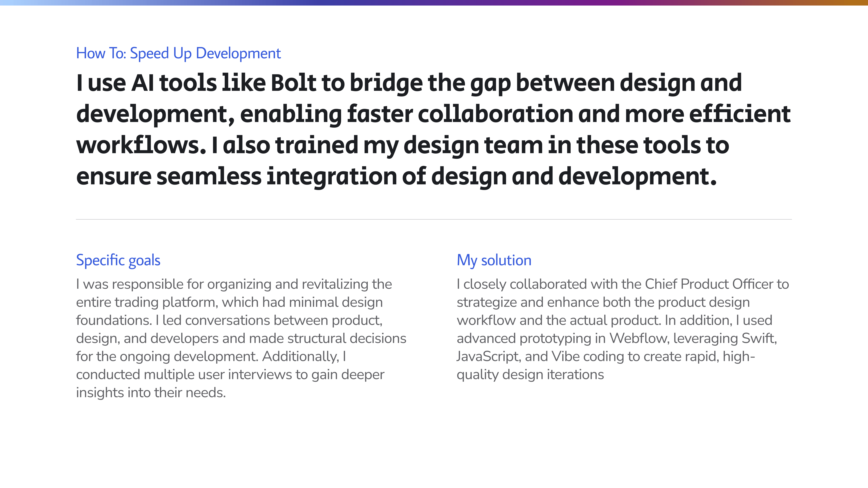This screenshot has height=488, width=868.
Task: Click 'user interviews' in the goals paragraph
Action: [x=245, y=374]
